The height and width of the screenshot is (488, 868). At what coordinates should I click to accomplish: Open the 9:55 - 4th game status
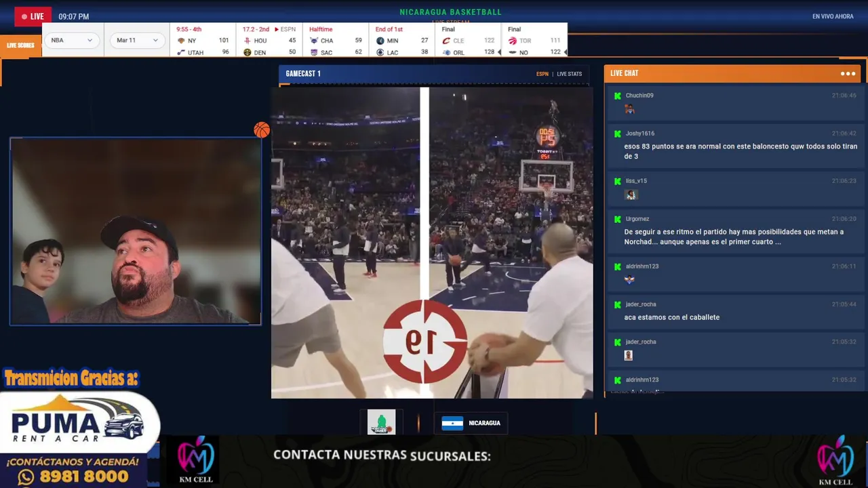[189, 29]
